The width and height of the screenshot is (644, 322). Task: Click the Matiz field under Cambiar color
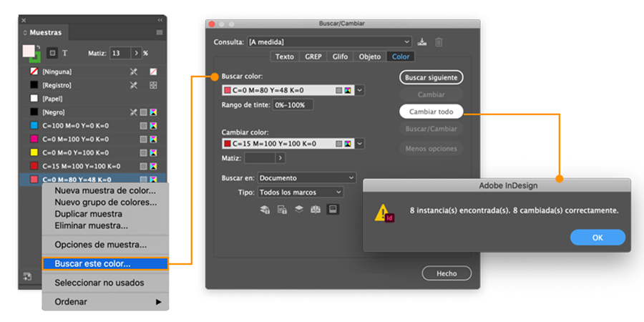click(259, 157)
